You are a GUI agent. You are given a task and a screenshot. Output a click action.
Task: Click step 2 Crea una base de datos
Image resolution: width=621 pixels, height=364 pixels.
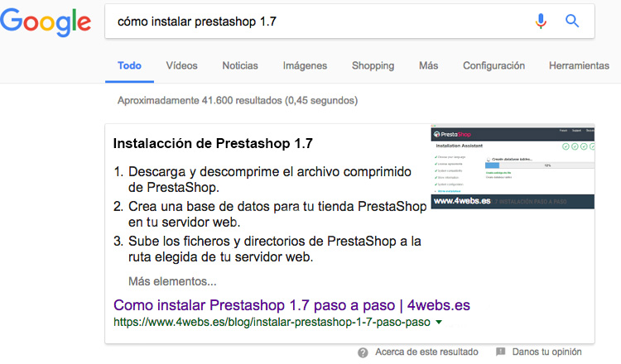coord(277,214)
